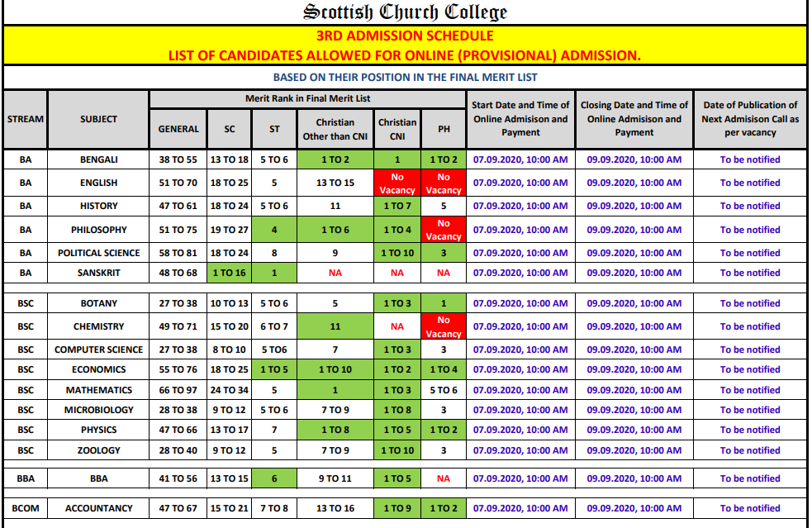Select the CHEMISTRY subject cell
The image size is (812, 528).
point(98,326)
